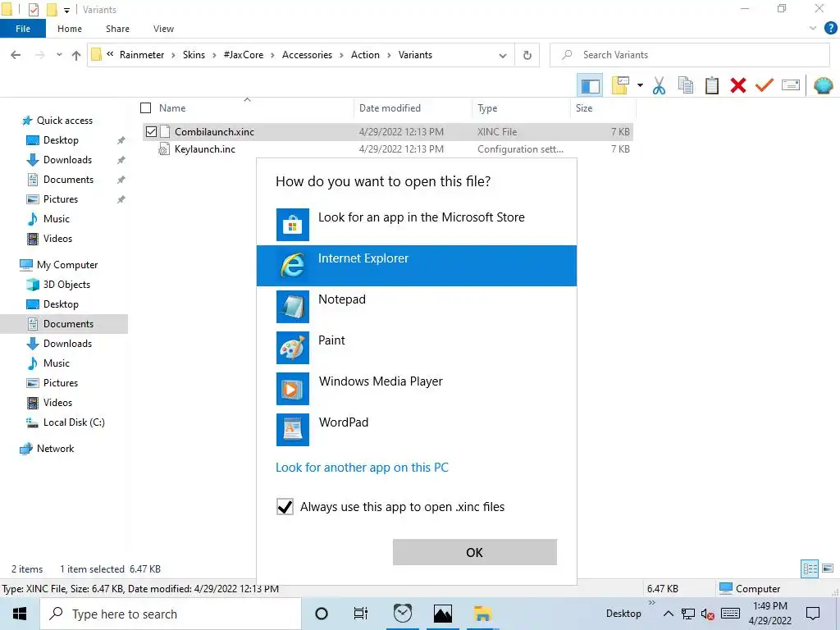Click the Paste clipboard icon
The height and width of the screenshot is (630, 840).
[x=711, y=85]
